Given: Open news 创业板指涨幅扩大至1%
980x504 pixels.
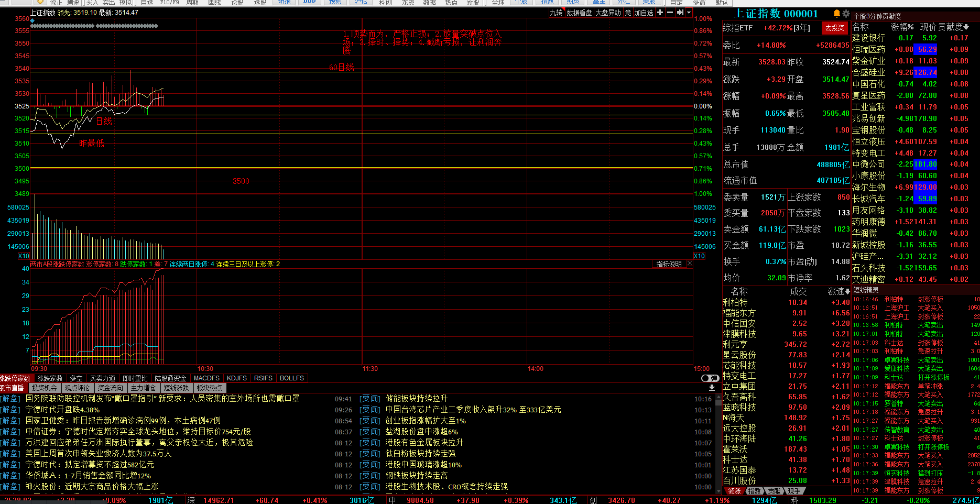Looking at the screenshot, I should coord(426,421).
